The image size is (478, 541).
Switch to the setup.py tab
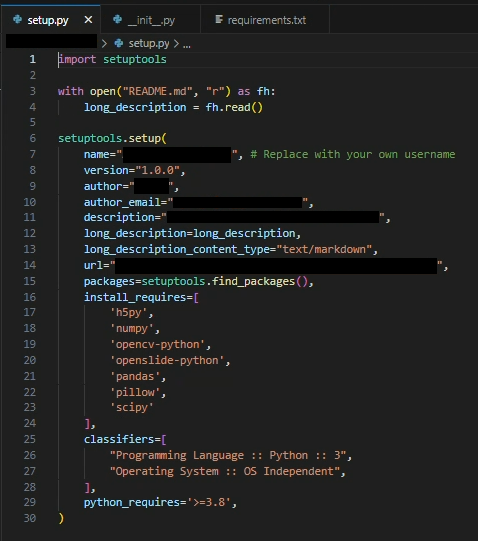pos(51,20)
